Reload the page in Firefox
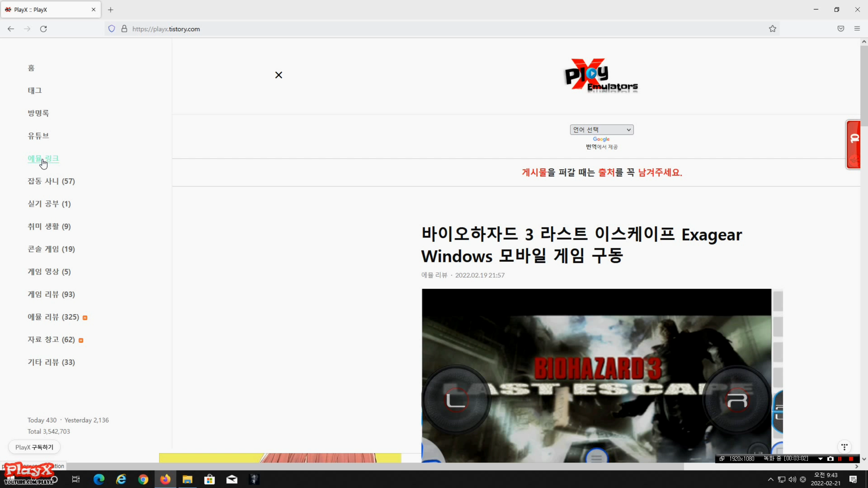This screenshot has height=488, width=868. coord(43,29)
